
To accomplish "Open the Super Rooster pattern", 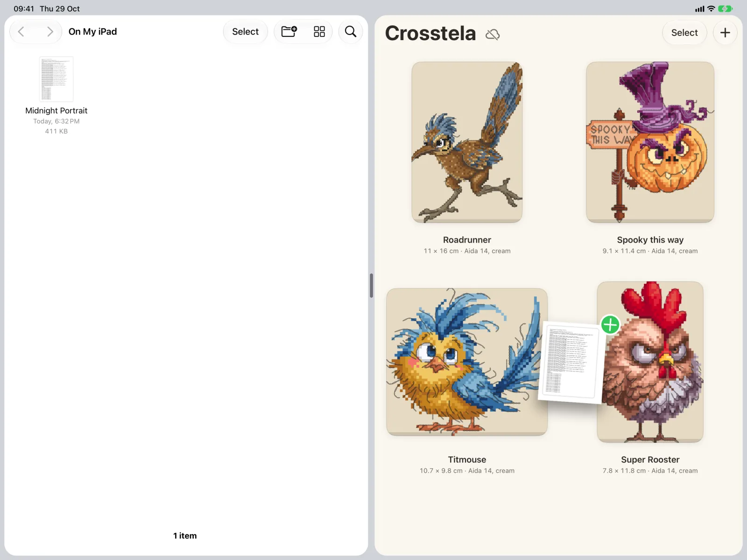I will click(650, 362).
